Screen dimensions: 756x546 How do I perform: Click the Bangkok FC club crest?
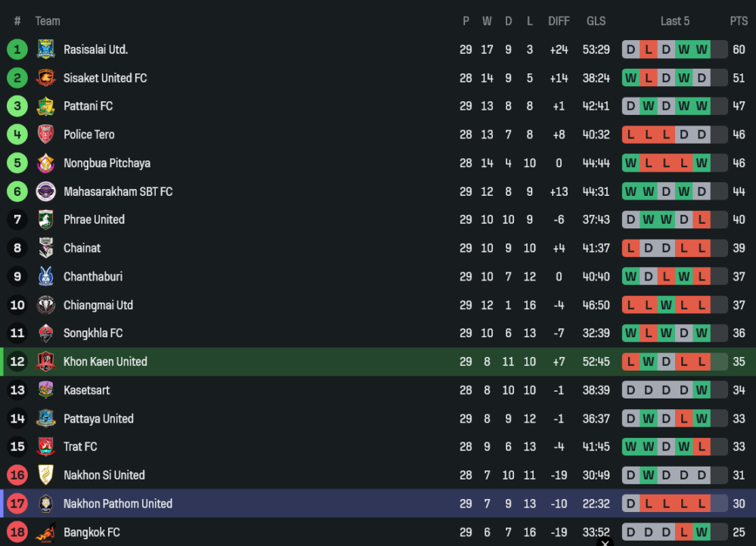coord(45,532)
